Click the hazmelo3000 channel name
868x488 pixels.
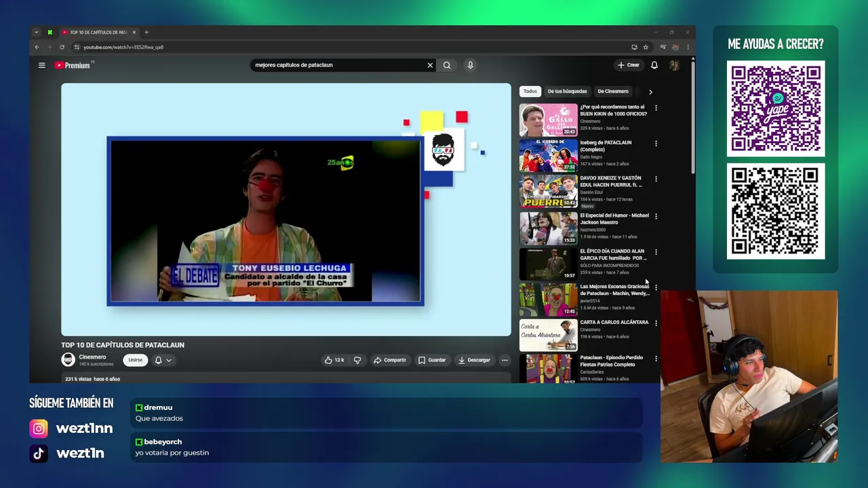coord(593,230)
